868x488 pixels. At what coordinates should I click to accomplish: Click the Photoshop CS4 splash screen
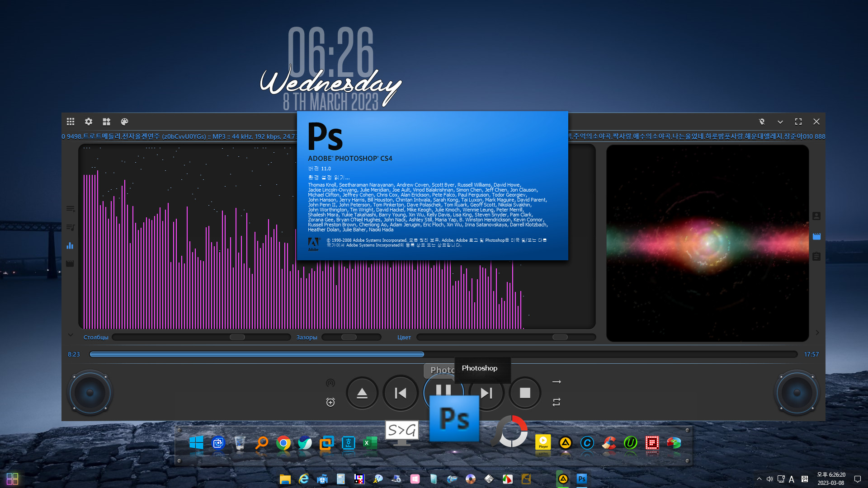433,186
